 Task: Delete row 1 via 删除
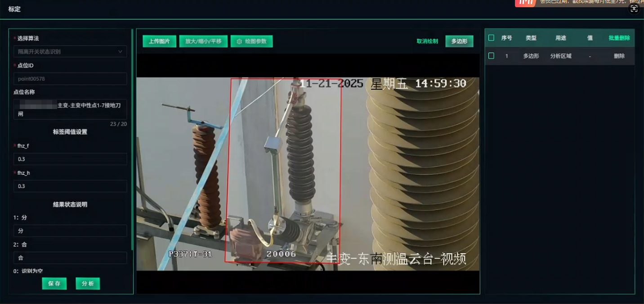point(619,56)
